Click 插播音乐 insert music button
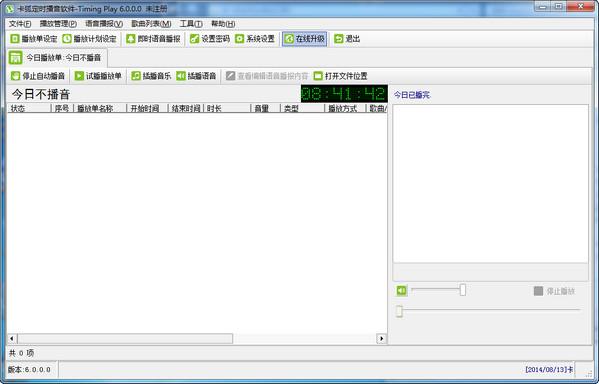This screenshot has height=384, width=599. point(151,76)
